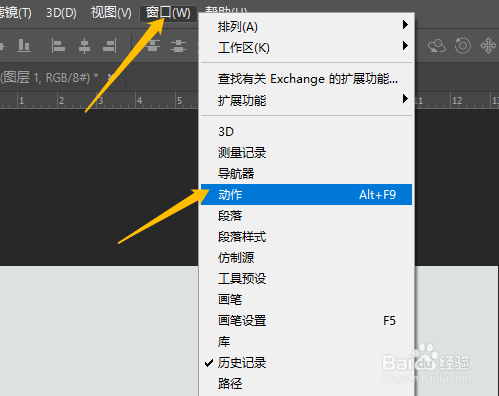Open the 测量记录 panel
This screenshot has width=499, height=396.
tap(306, 153)
